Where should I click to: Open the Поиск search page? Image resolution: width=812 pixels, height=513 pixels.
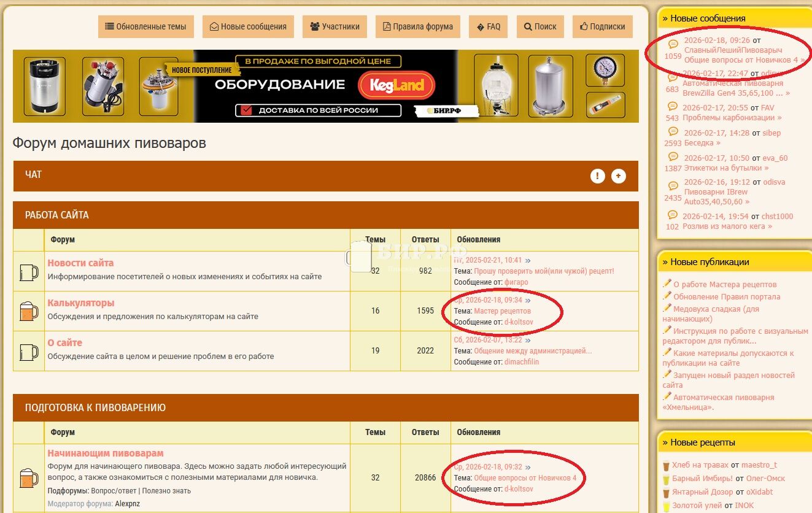pos(540,26)
